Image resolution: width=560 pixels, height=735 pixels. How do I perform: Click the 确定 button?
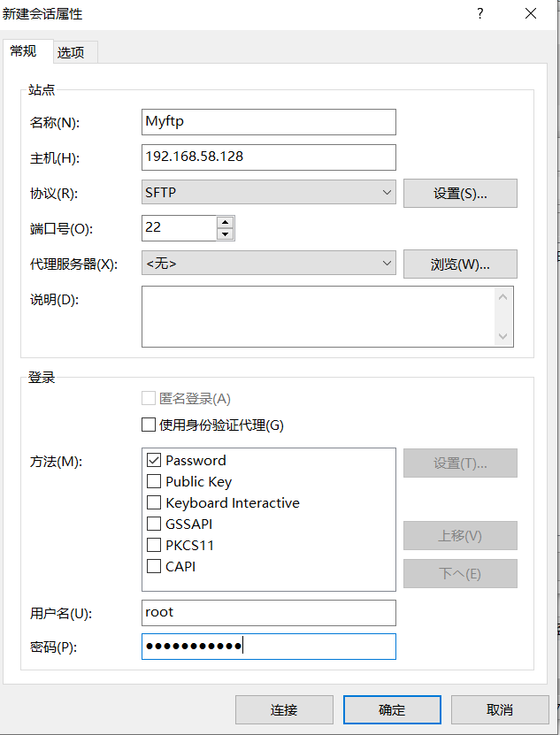click(x=392, y=709)
